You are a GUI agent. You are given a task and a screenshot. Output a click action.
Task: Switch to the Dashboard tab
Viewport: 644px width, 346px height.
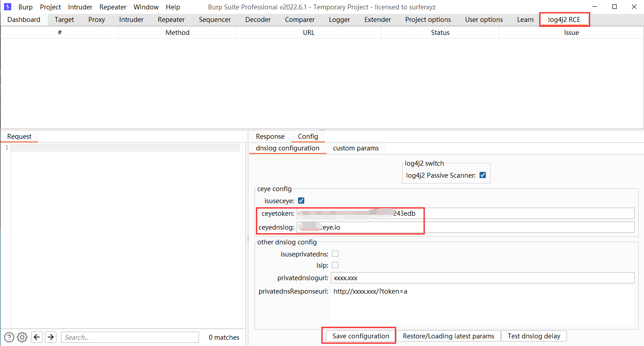tap(24, 20)
